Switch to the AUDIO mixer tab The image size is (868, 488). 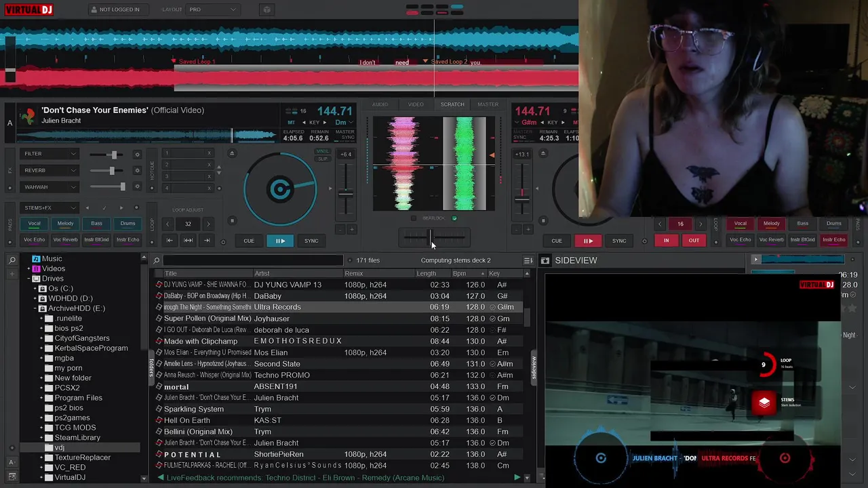click(380, 104)
